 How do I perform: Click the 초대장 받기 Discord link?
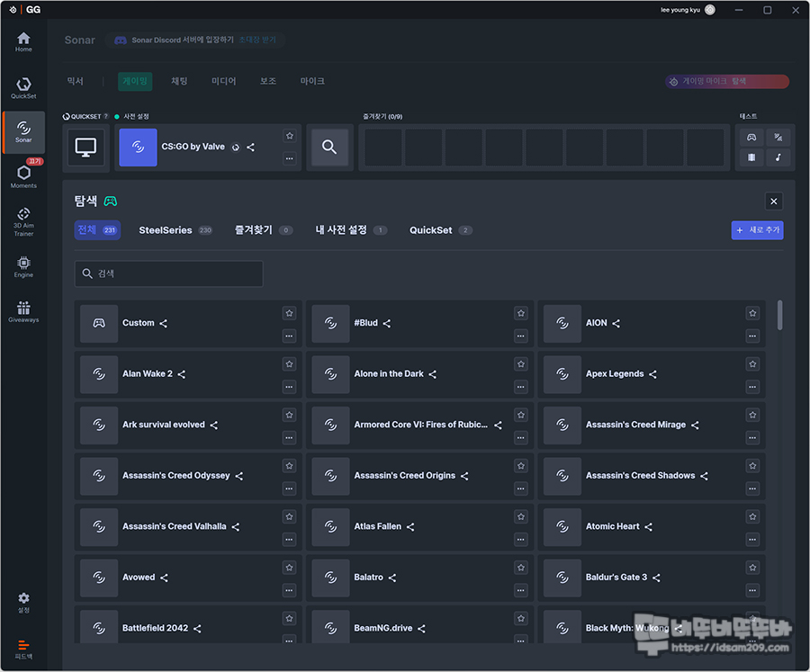tap(257, 40)
